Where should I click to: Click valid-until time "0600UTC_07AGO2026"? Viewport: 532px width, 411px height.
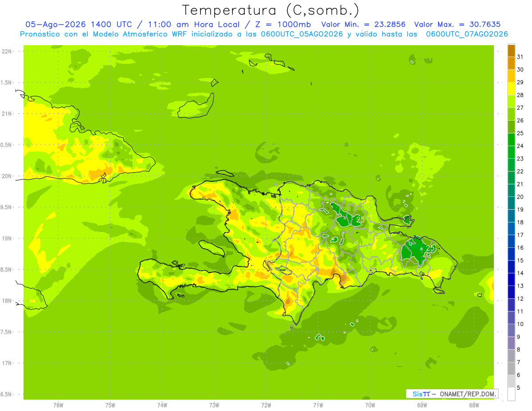point(467,34)
